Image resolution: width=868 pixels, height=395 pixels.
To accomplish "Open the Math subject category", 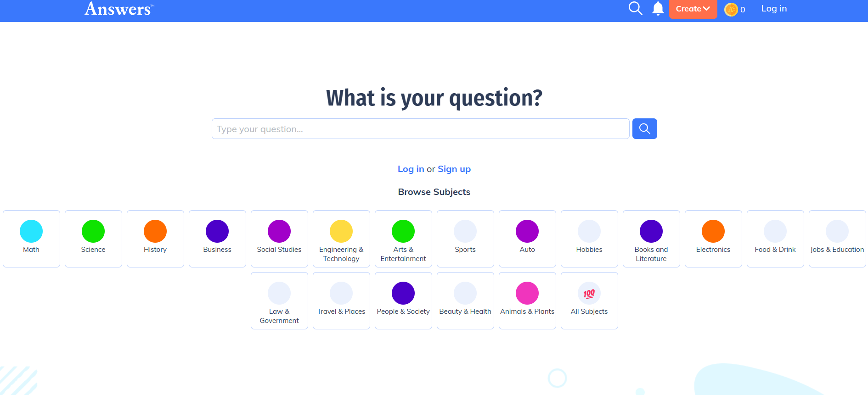I will 31,238.
